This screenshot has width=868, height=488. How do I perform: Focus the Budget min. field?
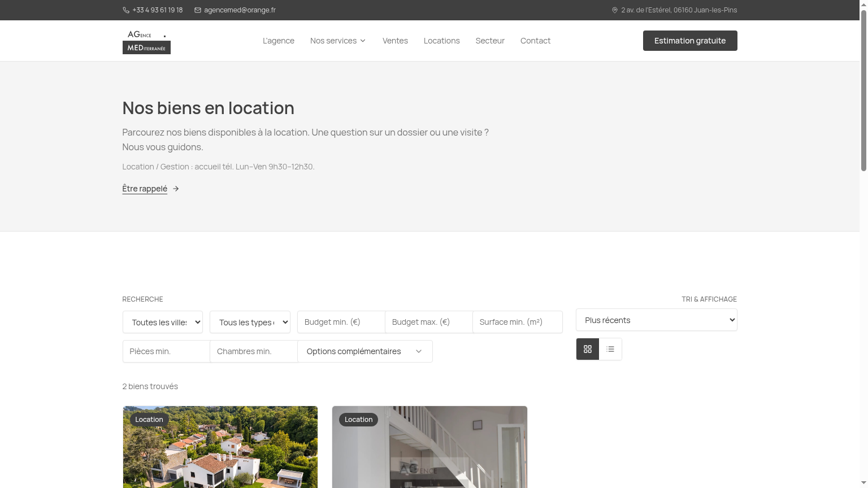(341, 322)
